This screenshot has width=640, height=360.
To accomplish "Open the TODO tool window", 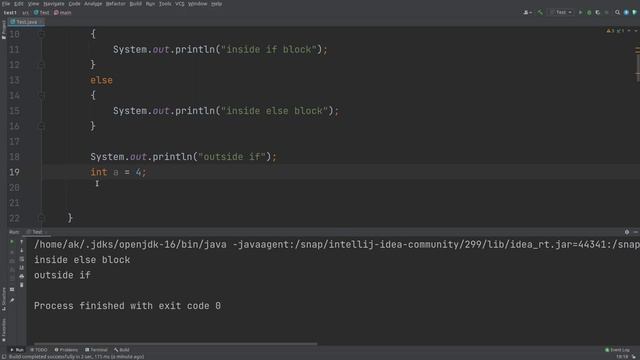I will 39,350.
